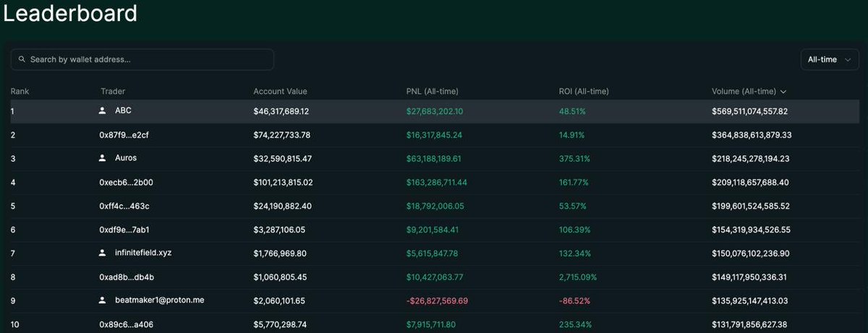Viewport: 868px width, 333px height.
Task: Click account value $2,060,101.65
Action: pos(279,300)
